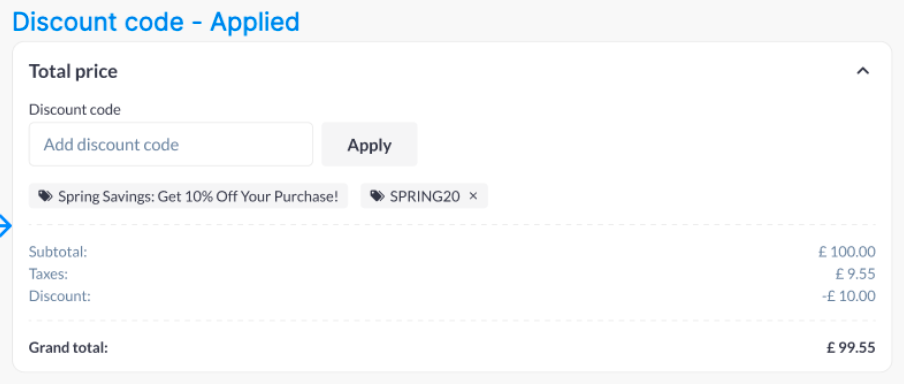904x384 pixels.
Task: Click the £ 100.00 subtotal amount
Action: tap(847, 252)
